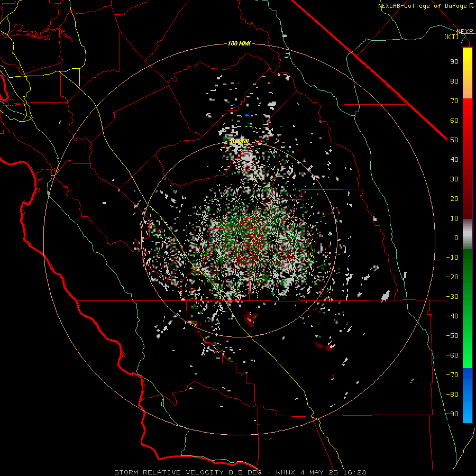Click the positive 90 legend value
This screenshot has width=476, height=476.
coord(454,62)
